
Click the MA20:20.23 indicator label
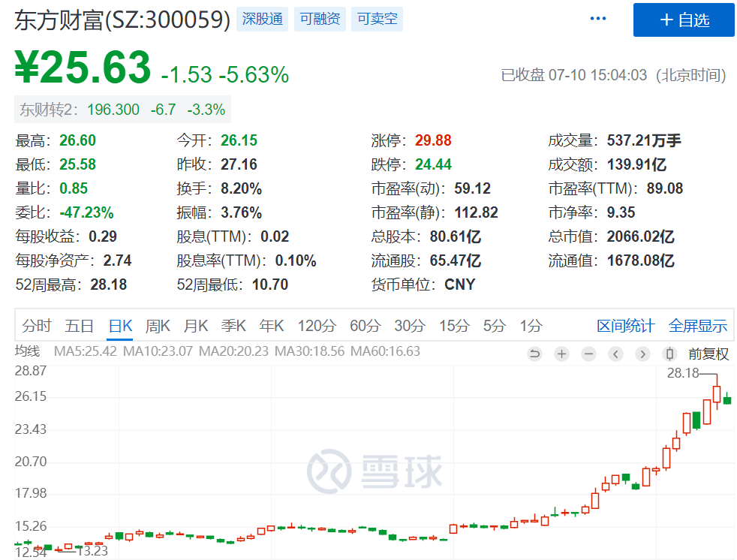233,351
